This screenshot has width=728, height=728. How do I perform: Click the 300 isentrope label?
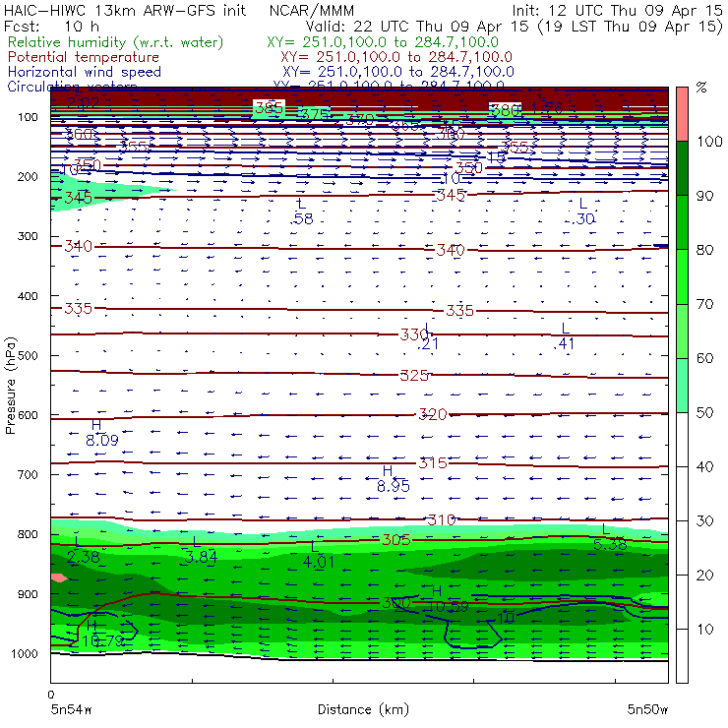click(396, 603)
